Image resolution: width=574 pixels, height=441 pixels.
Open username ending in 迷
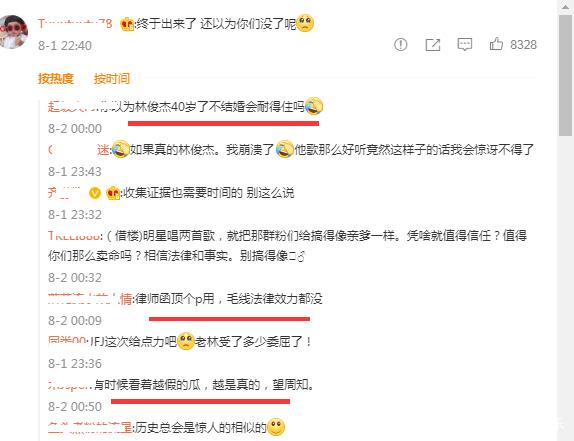click(79, 150)
